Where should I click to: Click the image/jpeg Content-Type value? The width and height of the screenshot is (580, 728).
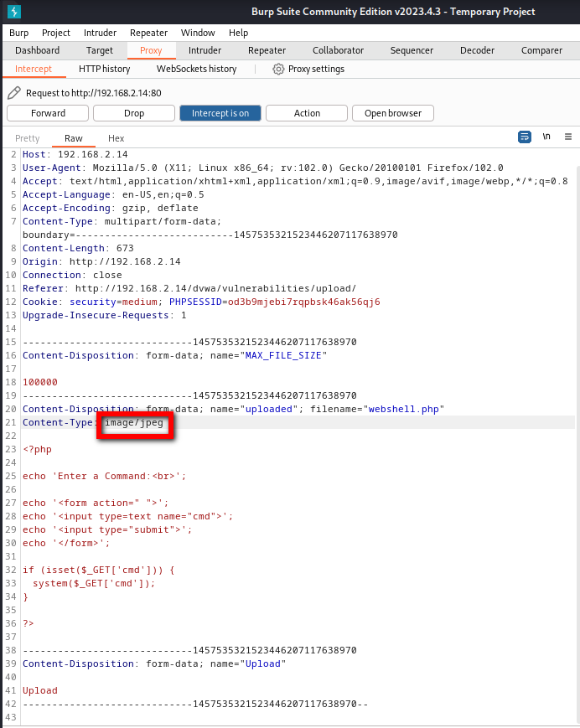point(134,422)
